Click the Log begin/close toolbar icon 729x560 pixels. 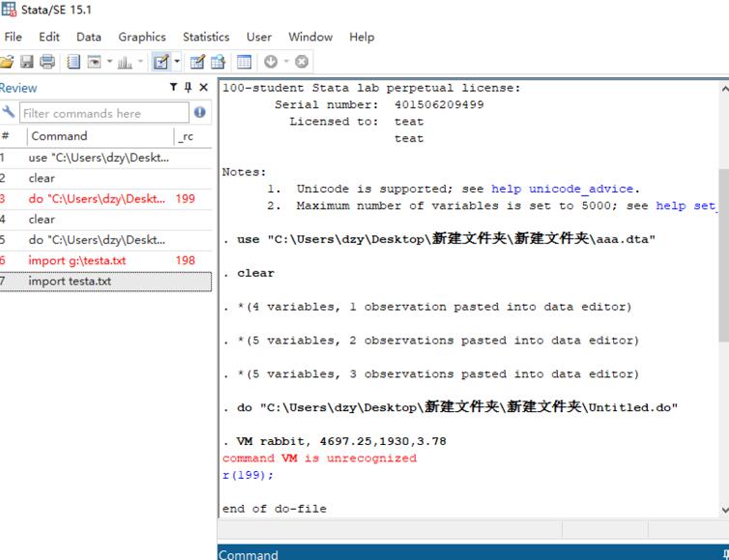(73, 61)
